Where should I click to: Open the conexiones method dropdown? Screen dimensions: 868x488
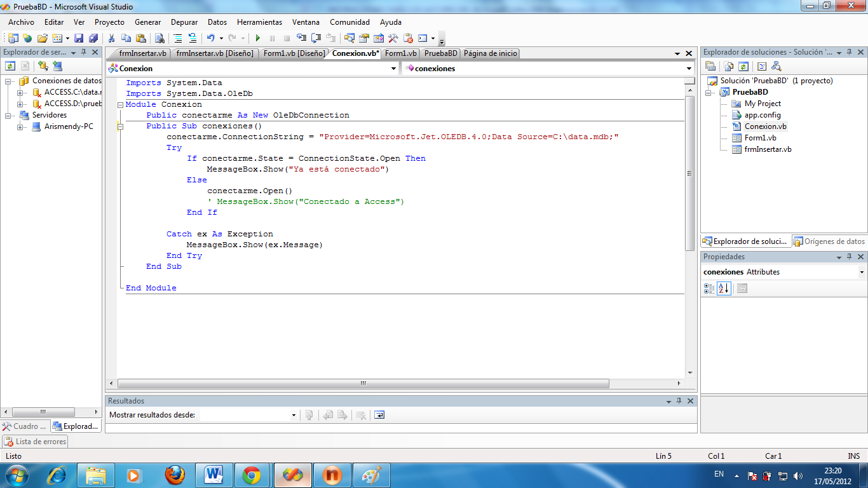[x=689, y=69]
